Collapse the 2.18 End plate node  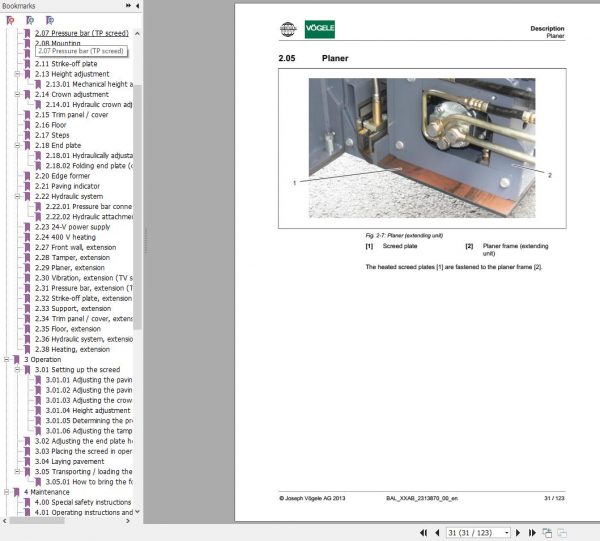(x=17, y=145)
